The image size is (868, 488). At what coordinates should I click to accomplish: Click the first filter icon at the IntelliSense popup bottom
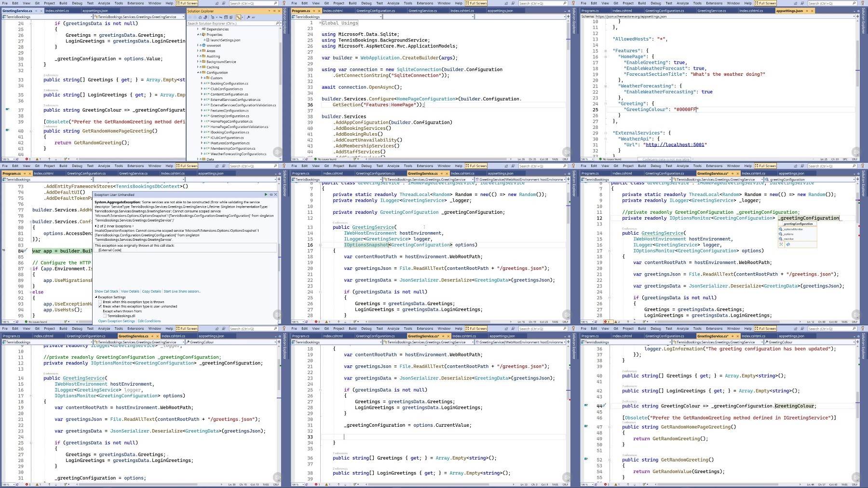coord(781,244)
